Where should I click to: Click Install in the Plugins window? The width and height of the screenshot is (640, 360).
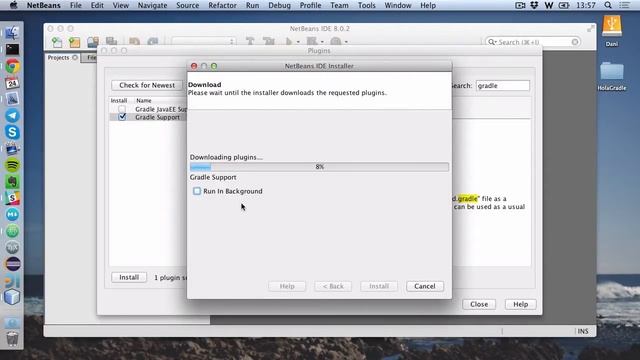pyautogui.click(x=129, y=277)
